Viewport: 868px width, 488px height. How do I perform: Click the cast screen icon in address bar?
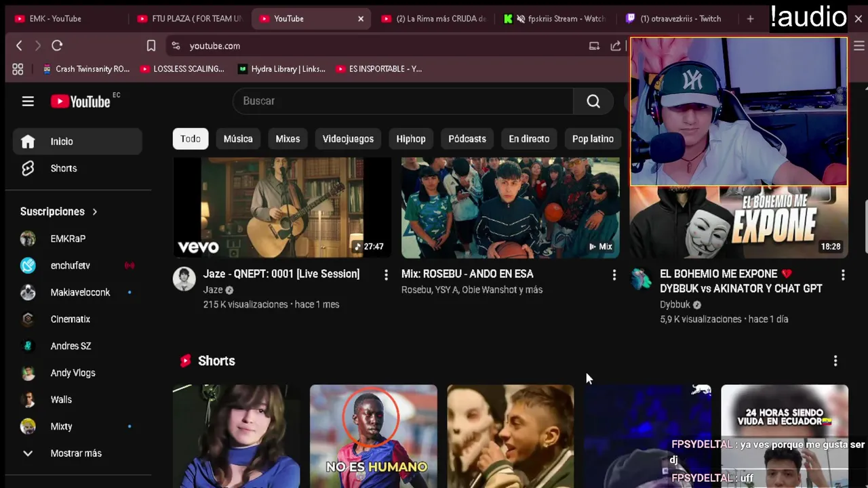594,45
